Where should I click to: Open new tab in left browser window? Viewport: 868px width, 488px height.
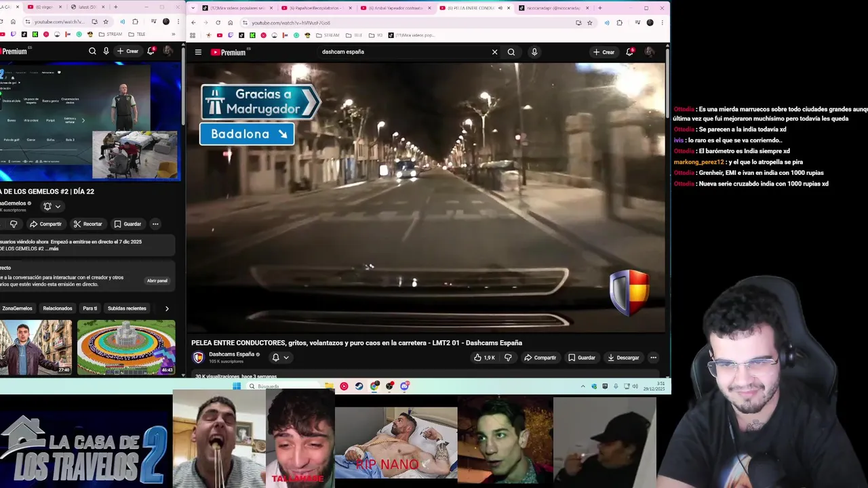click(115, 7)
